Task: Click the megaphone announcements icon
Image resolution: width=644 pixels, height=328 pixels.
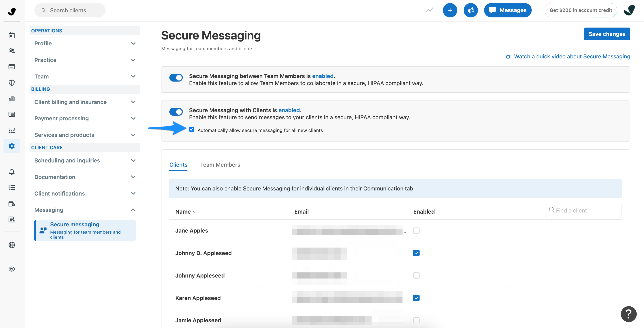Action: coord(470,10)
